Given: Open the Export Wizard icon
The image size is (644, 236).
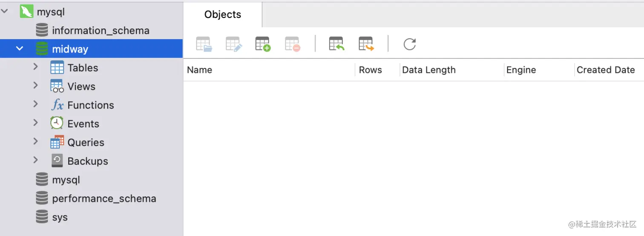Looking at the screenshot, I should click(x=366, y=44).
